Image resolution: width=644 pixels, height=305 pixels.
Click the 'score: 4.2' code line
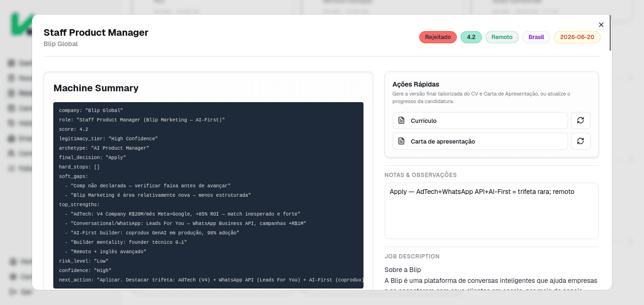74,129
